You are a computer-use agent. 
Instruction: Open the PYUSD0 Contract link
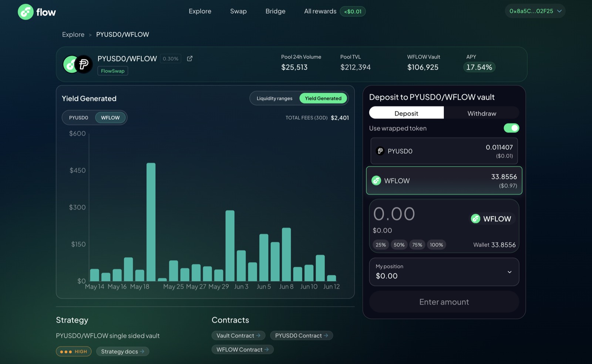click(x=302, y=336)
